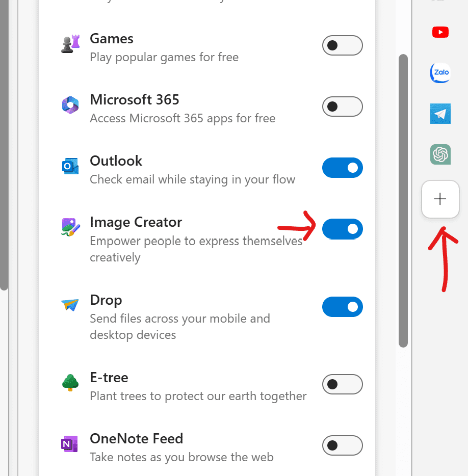
Task: Click "Play popular games for free" description
Action: (x=164, y=58)
